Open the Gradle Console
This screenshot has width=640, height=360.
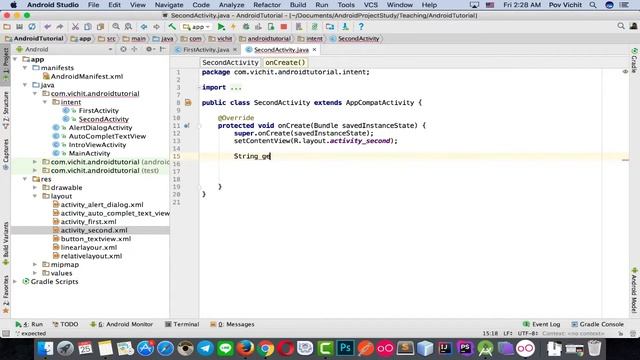click(597, 324)
